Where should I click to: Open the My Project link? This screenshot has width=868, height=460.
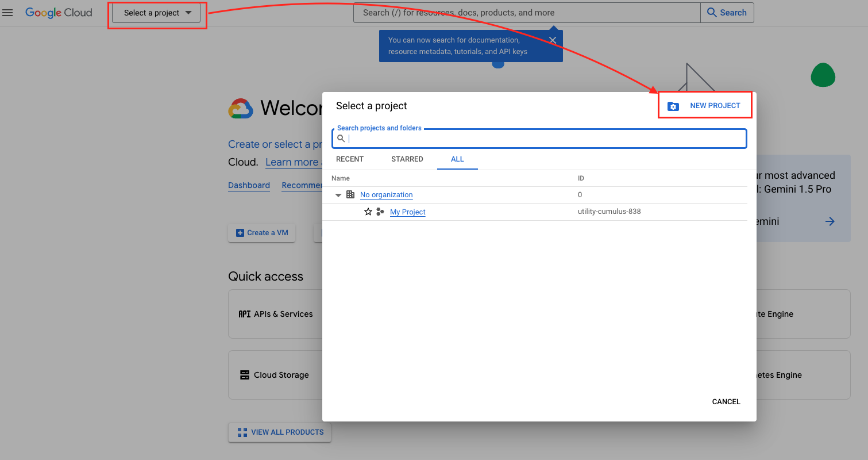408,212
